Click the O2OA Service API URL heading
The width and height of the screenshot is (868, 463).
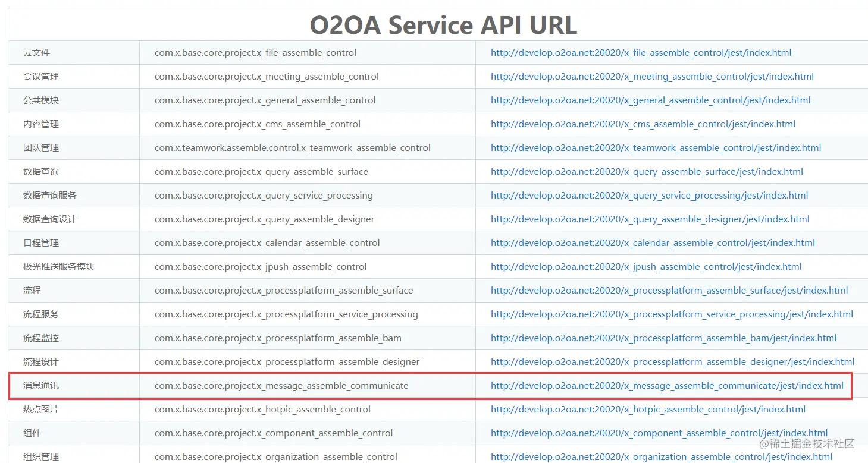443,25
